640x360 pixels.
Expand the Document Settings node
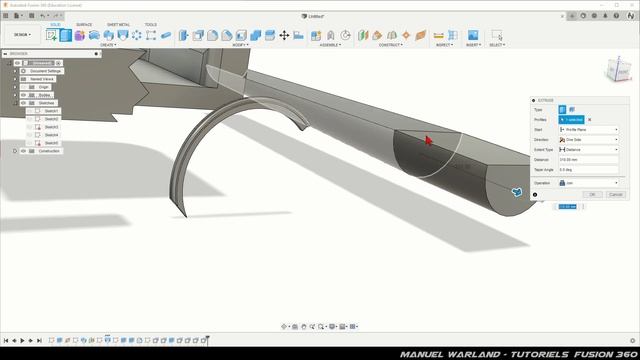pyautogui.click(x=15, y=71)
